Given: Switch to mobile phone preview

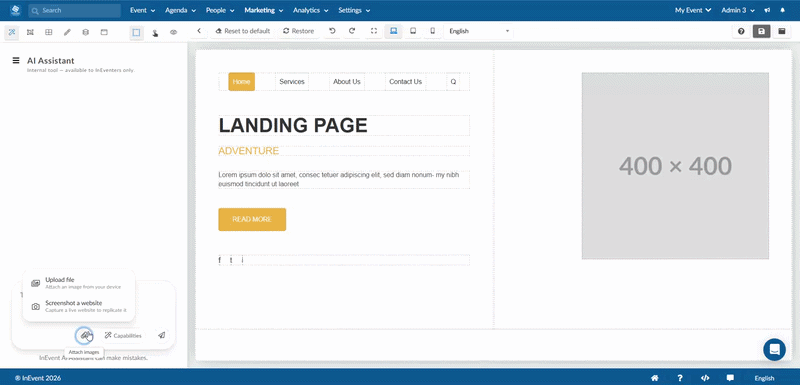Looking at the screenshot, I should [433, 31].
